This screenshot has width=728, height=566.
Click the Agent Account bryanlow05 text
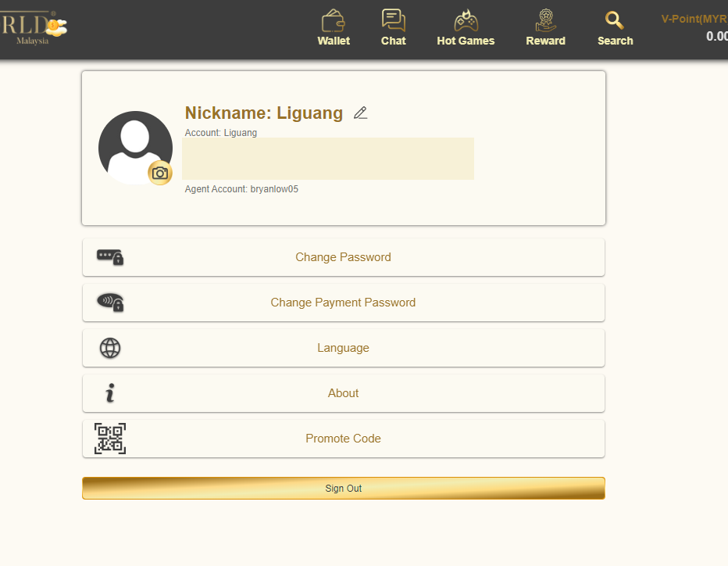click(x=241, y=189)
